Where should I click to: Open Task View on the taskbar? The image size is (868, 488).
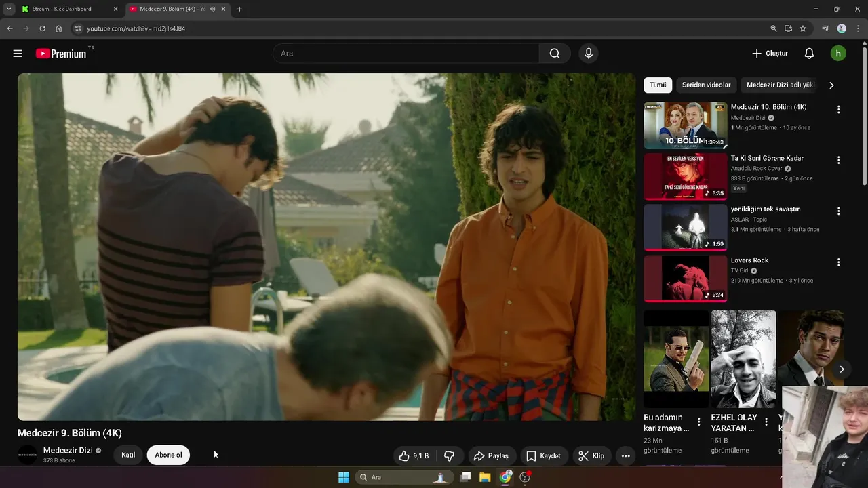[465, 477]
